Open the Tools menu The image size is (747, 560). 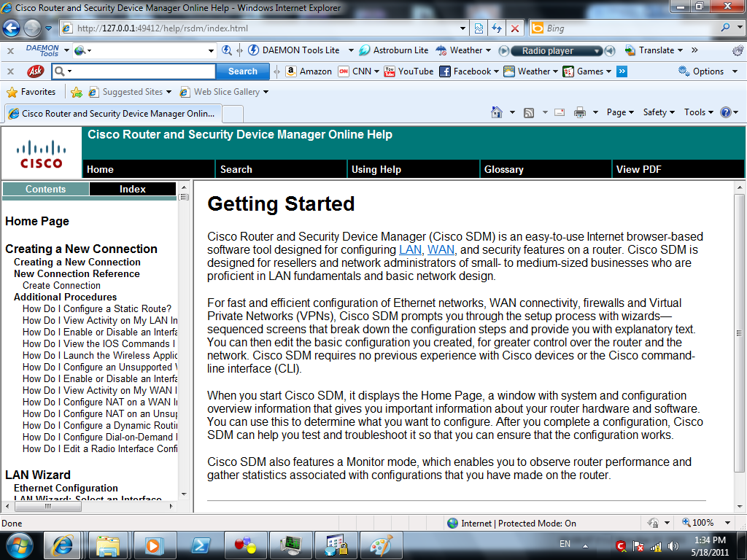tap(698, 112)
